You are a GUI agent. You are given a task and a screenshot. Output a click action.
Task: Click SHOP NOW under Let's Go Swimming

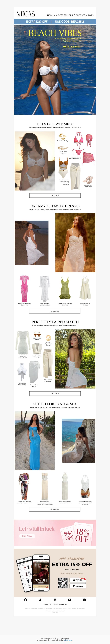click(x=55, y=196)
